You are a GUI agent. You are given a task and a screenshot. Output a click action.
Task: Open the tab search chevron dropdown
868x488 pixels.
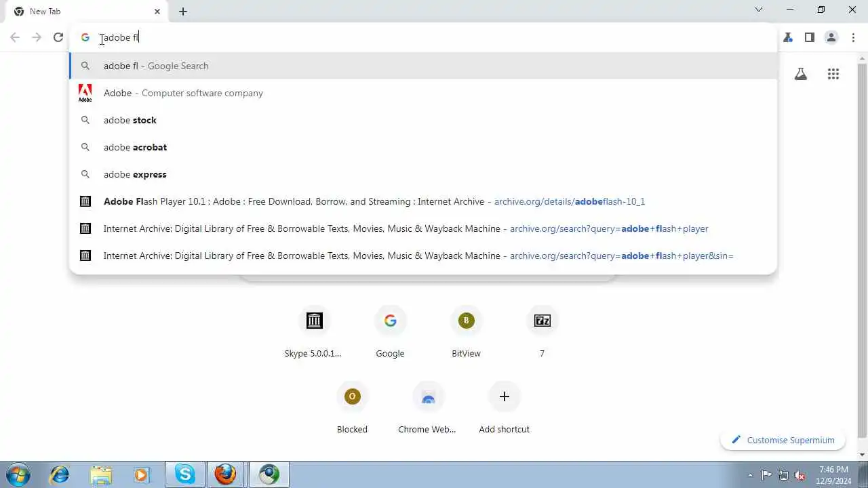click(x=759, y=10)
